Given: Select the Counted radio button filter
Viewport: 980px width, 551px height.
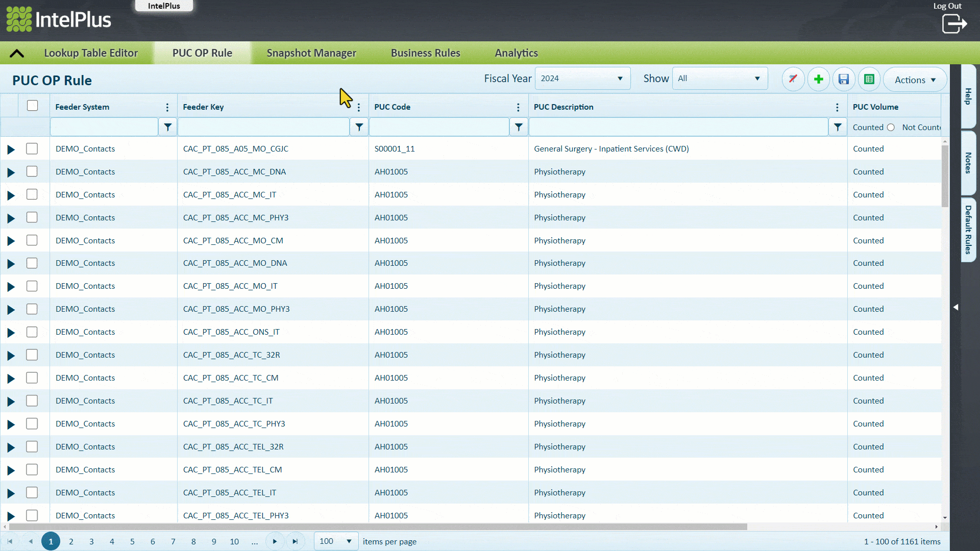Looking at the screenshot, I should 891,128.
